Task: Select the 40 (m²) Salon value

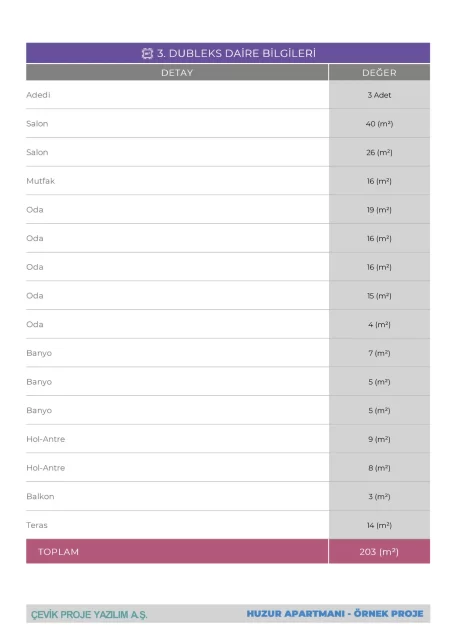Action: click(x=379, y=124)
